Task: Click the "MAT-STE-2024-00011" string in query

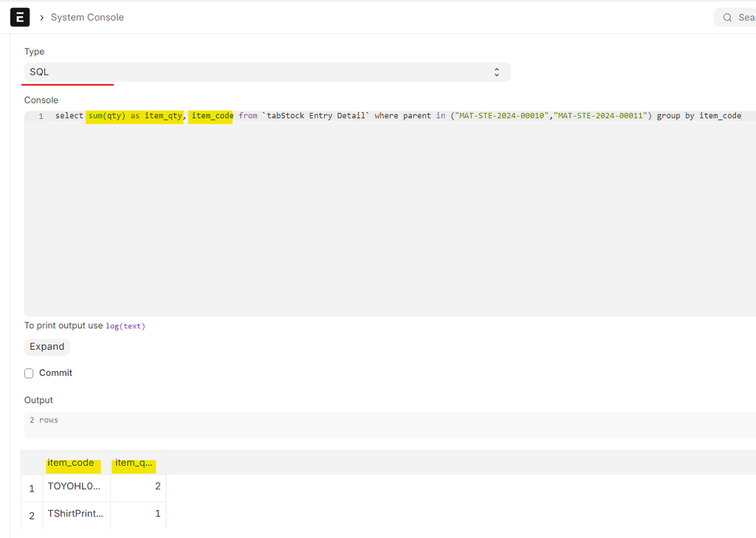Action: (x=601, y=116)
